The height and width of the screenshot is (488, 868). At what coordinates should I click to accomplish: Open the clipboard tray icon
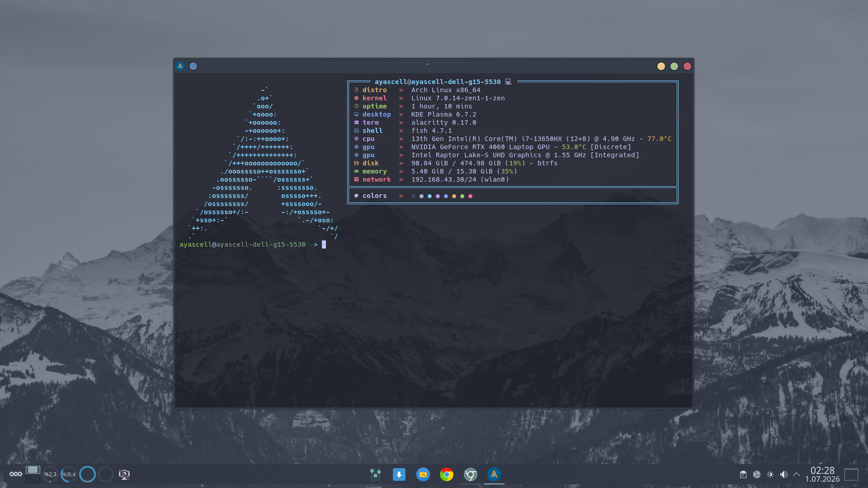click(743, 474)
